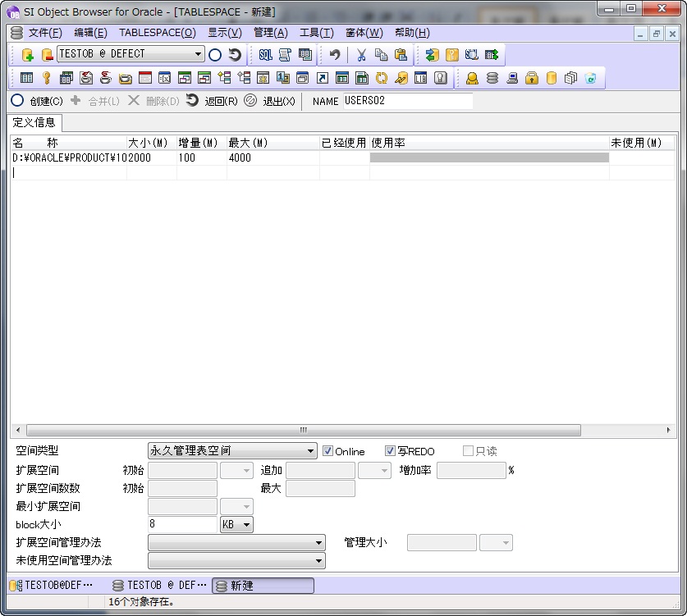
Task: Open the table list icon in the second toolbar
Action: point(27,78)
